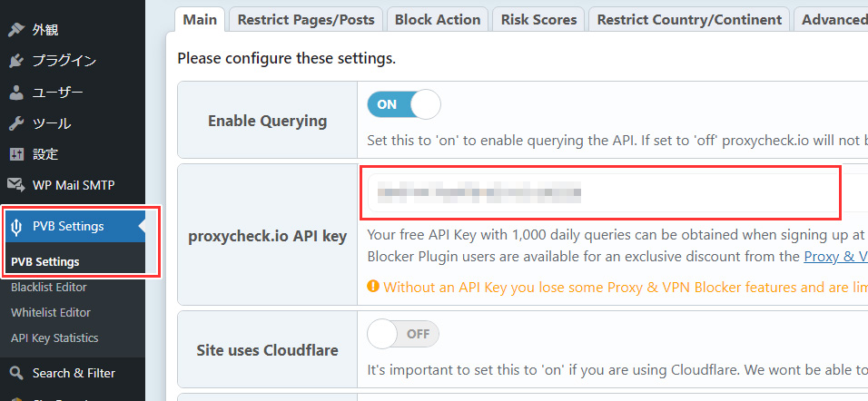
Task: Open Blacklist Editor submenu link
Action: coord(49,287)
